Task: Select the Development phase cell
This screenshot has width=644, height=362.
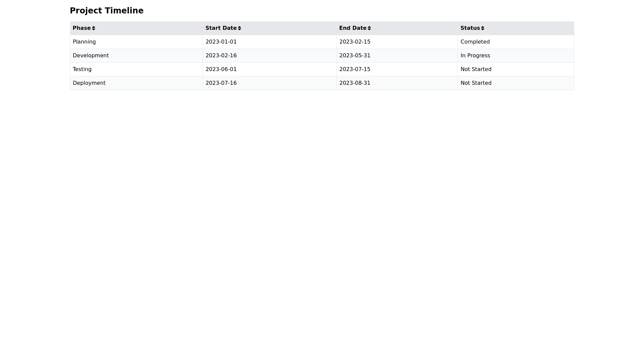Action: pos(91,56)
